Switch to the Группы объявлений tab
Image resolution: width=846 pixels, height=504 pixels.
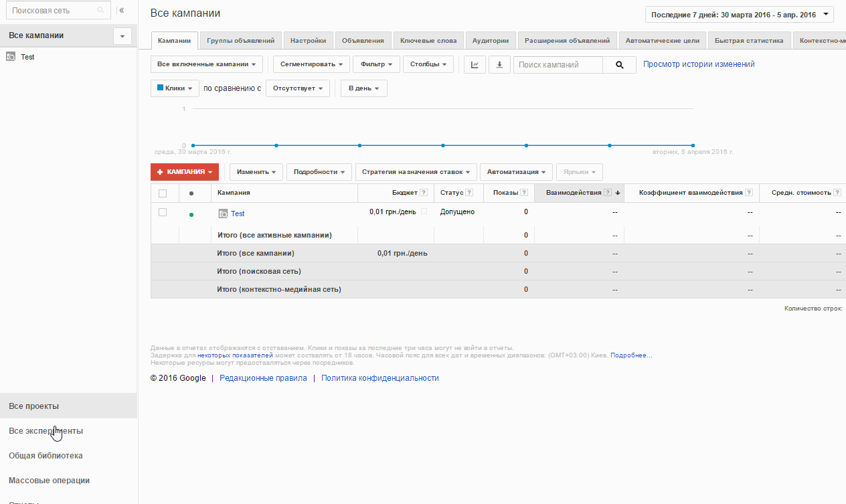[240, 41]
